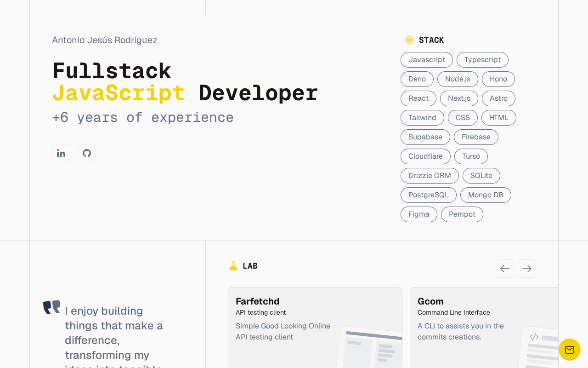Click the Tailwind tag
Viewport: 588px width, 368px height.
(422, 118)
